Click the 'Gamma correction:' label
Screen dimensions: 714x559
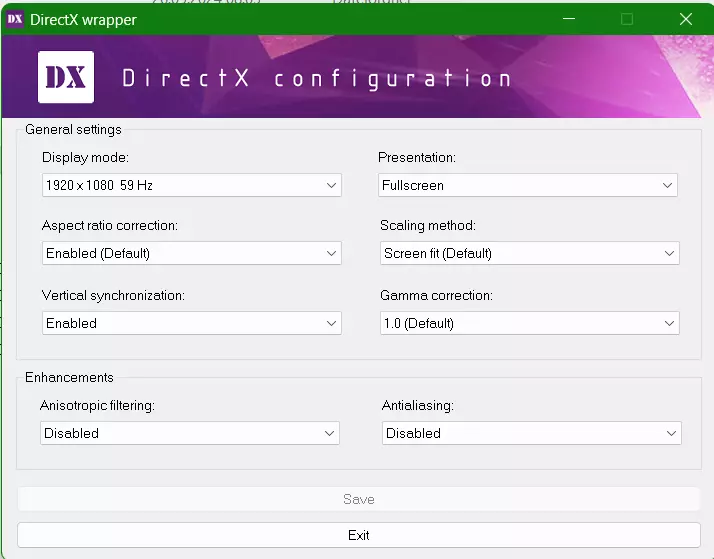coord(436,295)
